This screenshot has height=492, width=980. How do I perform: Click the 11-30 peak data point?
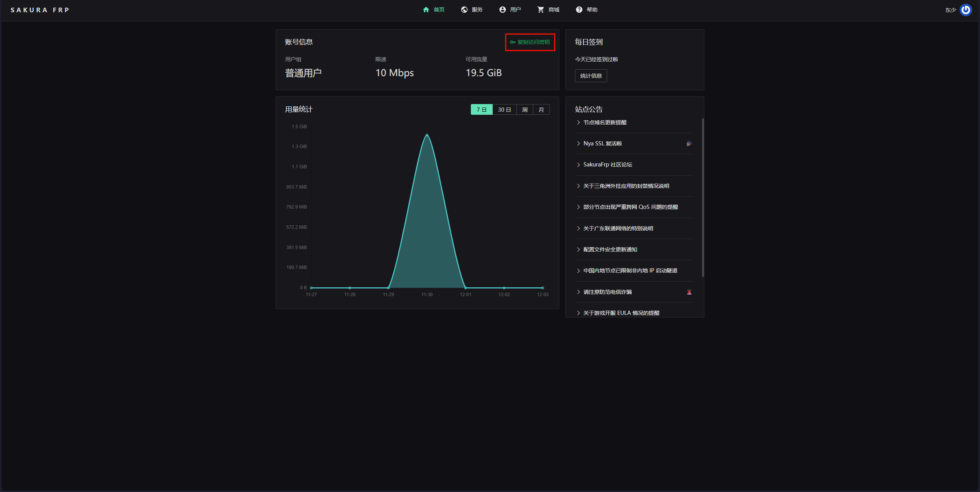tap(427, 135)
